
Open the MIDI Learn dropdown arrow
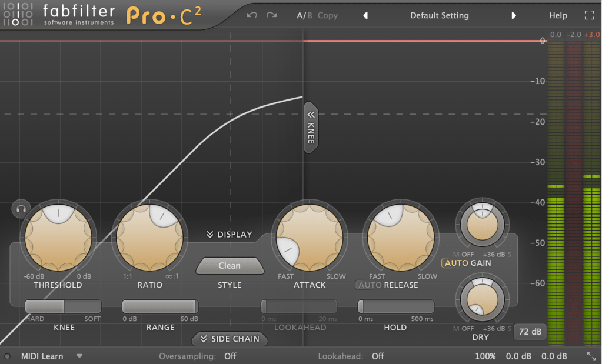pos(79,356)
